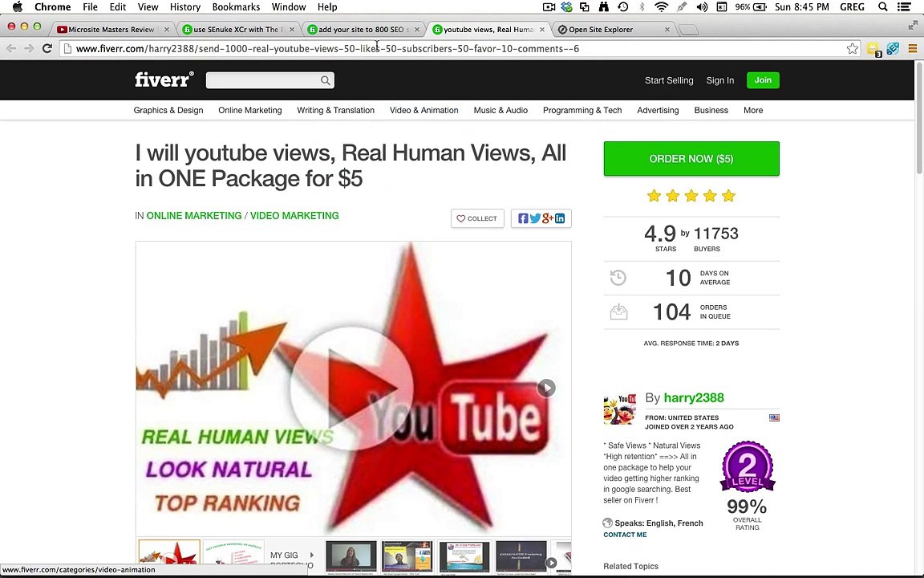
Task: Click the Fiverr search input field
Action: point(263,80)
